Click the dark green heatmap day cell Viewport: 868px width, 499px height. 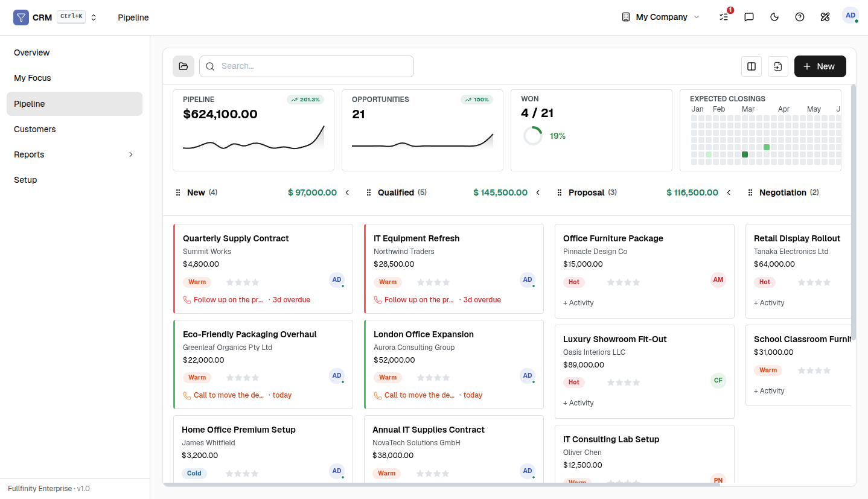tap(745, 154)
